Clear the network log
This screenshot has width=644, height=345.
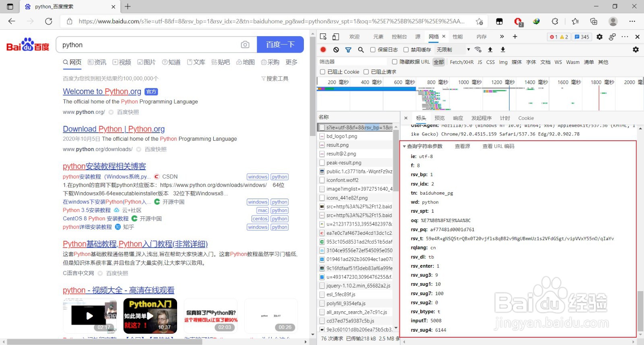tap(336, 49)
